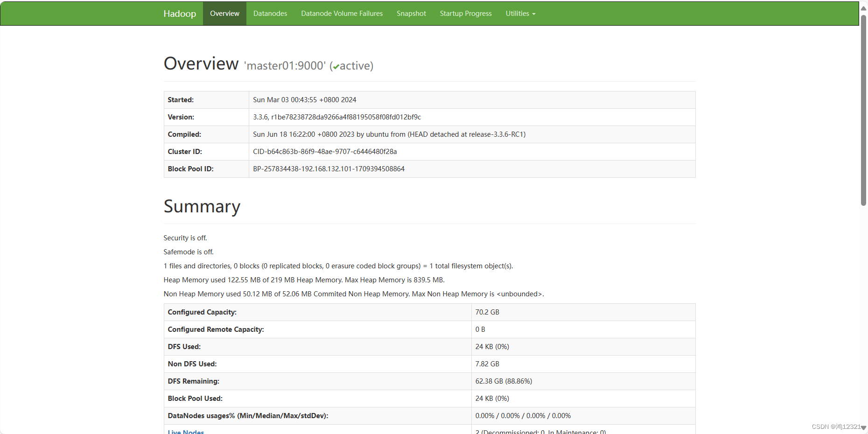Click the 'Safemode is off.' line
This screenshot has width=868, height=434.
(189, 252)
